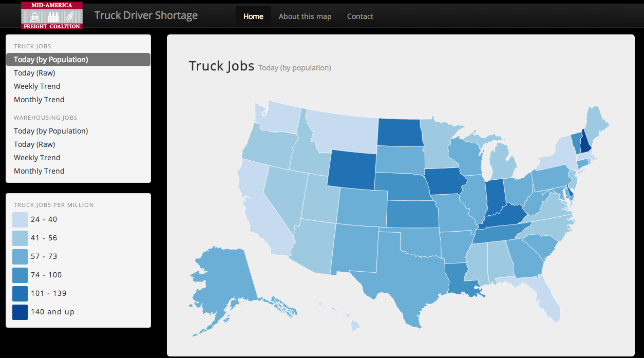Click the Mid-America Freight Coalition logo
The image size is (644, 358).
(52, 15)
